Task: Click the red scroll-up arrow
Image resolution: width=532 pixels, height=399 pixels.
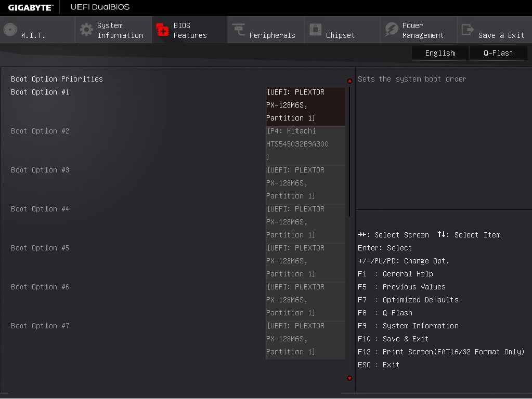Action: tap(349, 81)
